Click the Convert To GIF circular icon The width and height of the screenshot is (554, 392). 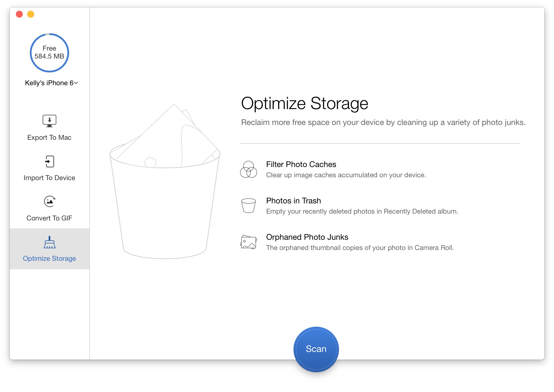(x=50, y=201)
